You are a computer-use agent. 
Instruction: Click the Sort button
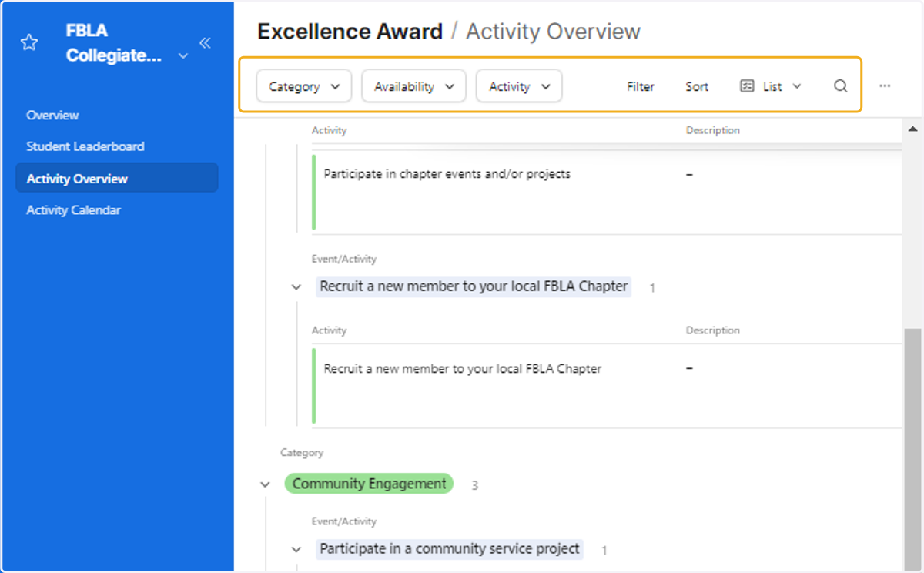tap(697, 86)
